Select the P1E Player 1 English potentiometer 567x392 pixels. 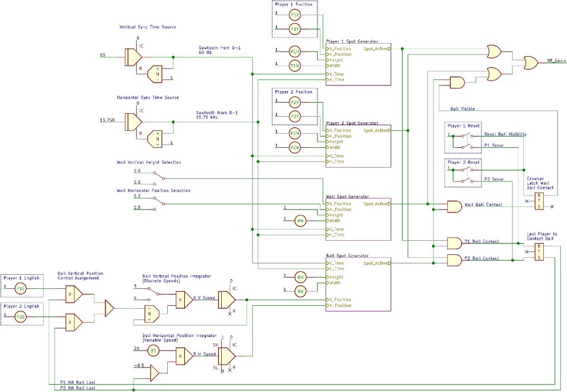click(x=21, y=289)
